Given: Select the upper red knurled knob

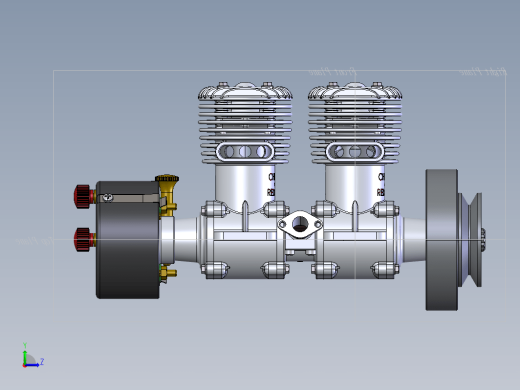Looking at the screenshot, I should tap(84, 196).
